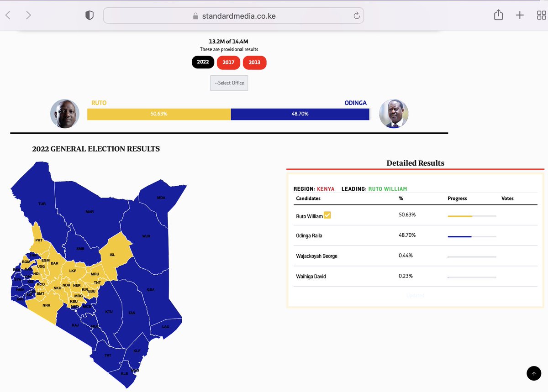Viewport: 548px width, 392px height.
Task: Select the SMB county on the map
Action: 80,249
